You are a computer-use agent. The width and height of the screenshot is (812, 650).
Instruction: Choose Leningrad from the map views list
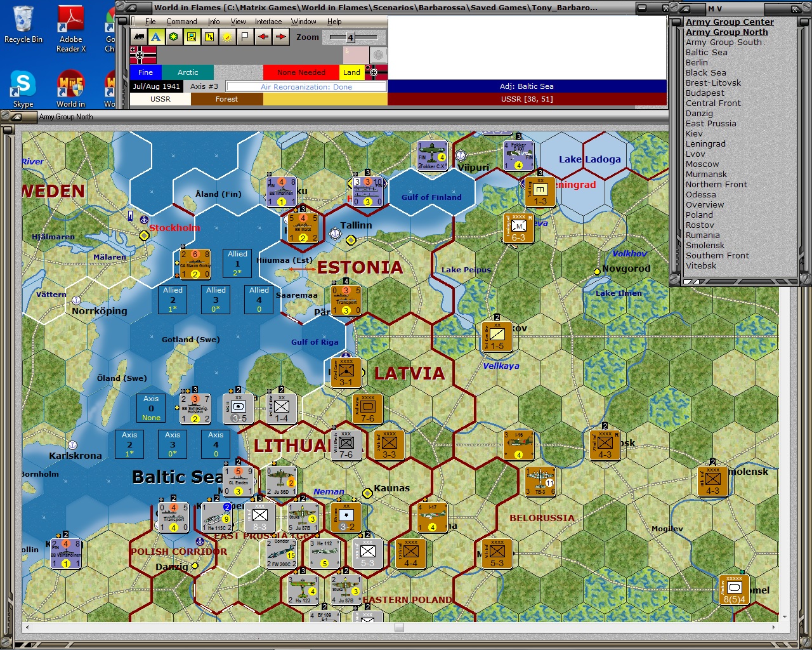(x=705, y=144)
